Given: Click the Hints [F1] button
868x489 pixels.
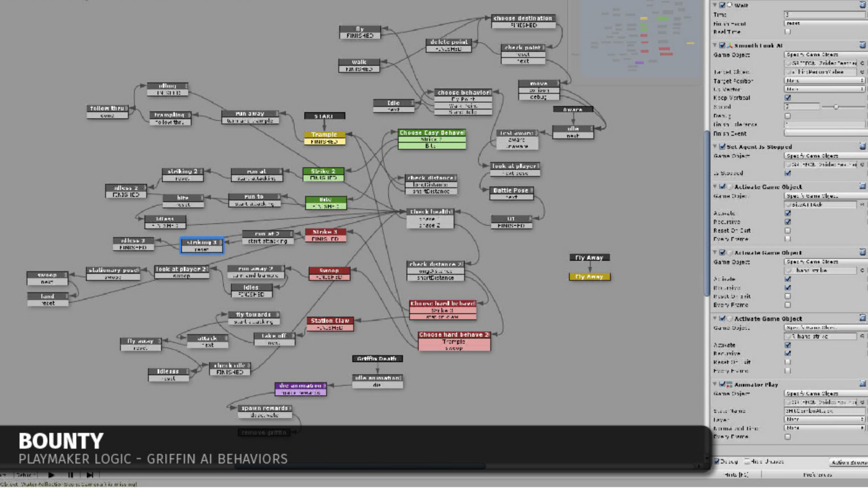Looking at the screenshot, I should (736, 475).
